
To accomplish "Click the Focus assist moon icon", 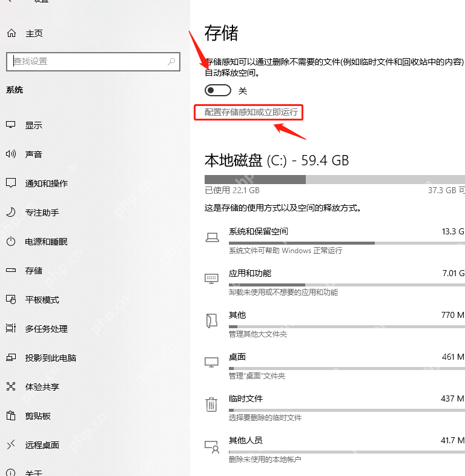I will pos(11,212).
